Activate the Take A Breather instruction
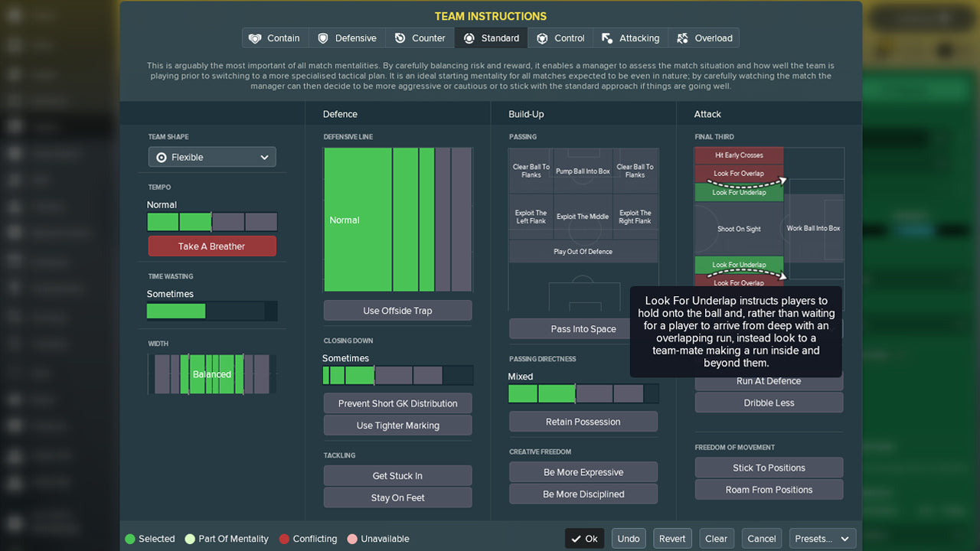The width and height of the screenshot is (980, 551). tap(211, 246)
